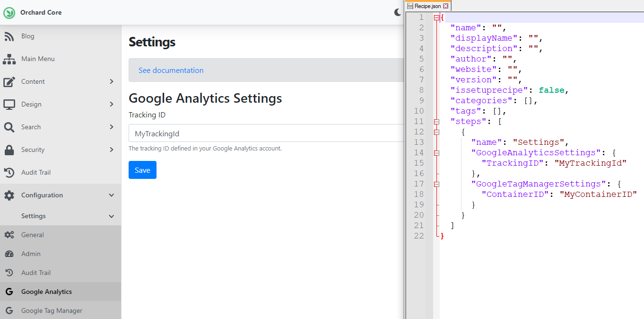Viewport: 644px width, 319px height.
Task: Click the Google Analytics Settings heading
Action: 205,98
